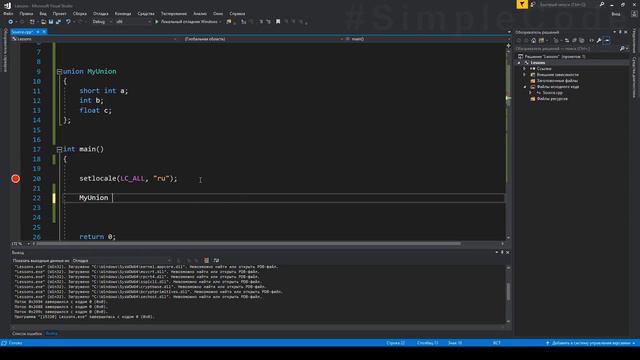
Task: Open the Правка menu
Action: pos(26,13)
